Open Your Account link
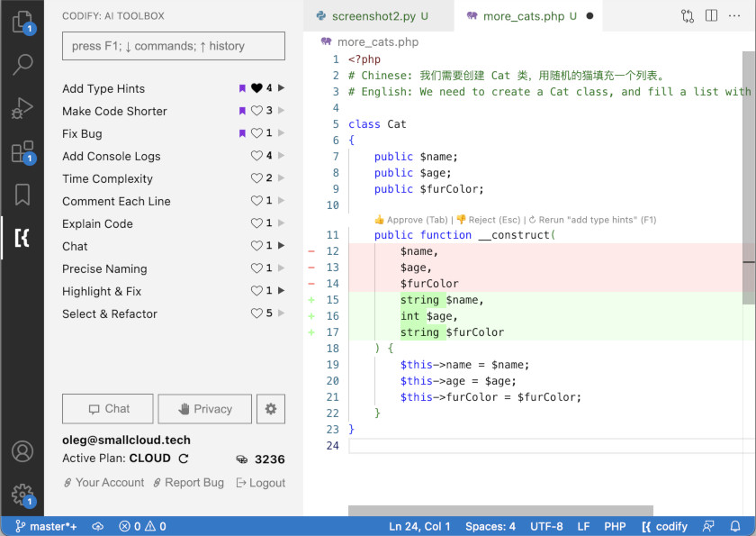 [104, 483]
